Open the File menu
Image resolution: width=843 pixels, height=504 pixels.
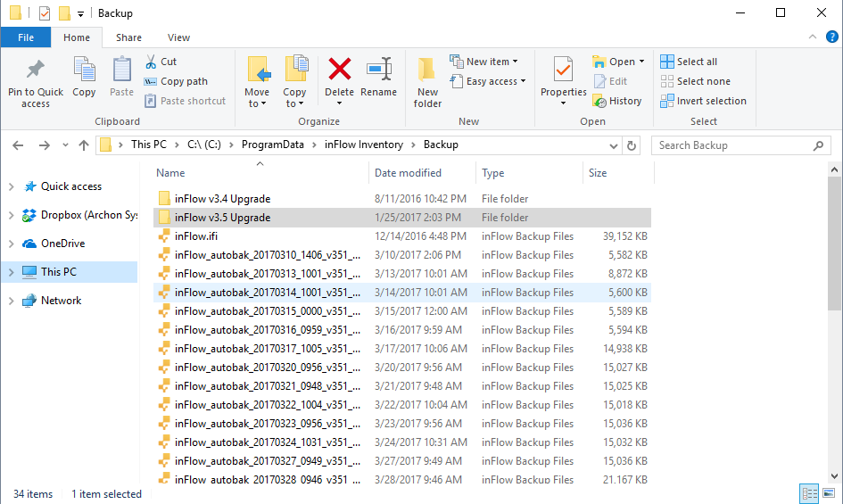pos(26,37)
